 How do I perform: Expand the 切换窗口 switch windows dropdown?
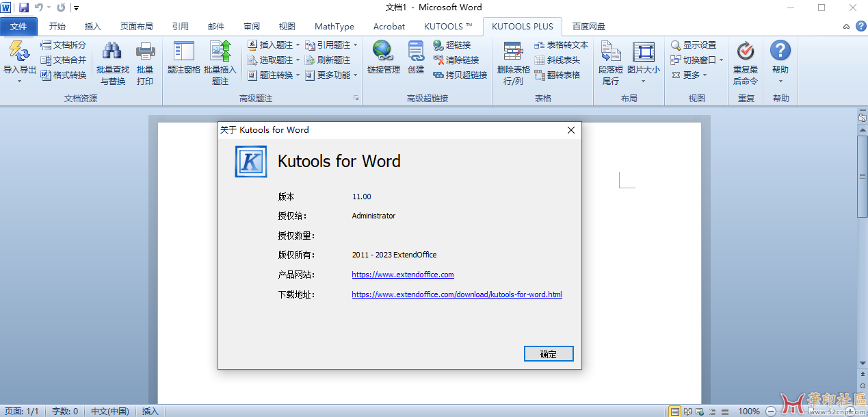point(721,60)
